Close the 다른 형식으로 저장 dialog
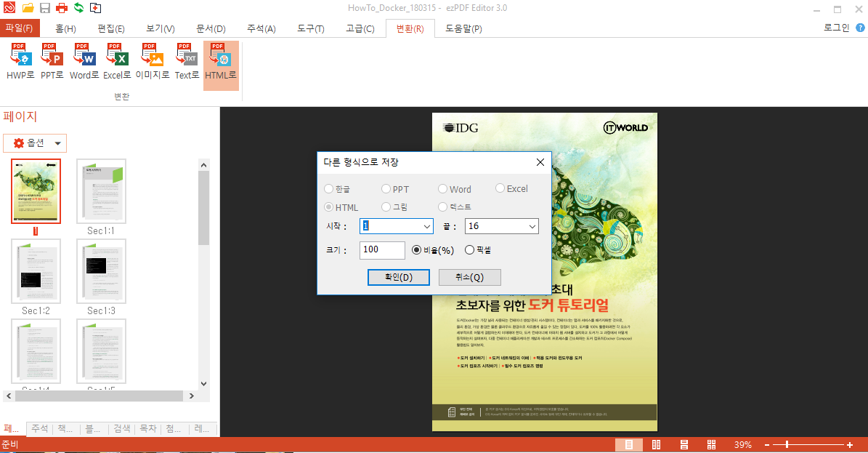This screenshot has width=868, height=453. click(x=540, y=162)
